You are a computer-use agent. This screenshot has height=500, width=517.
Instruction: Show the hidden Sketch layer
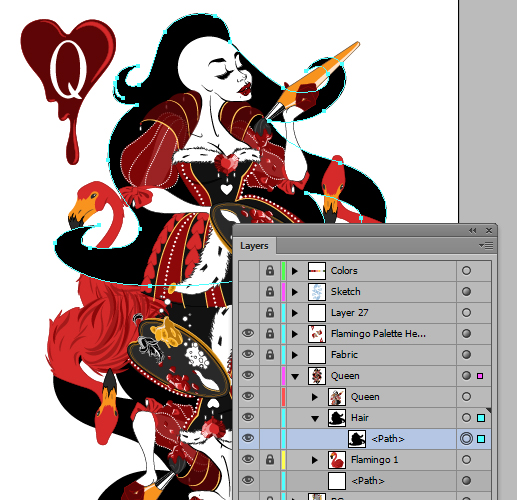(x=249, y=292)
